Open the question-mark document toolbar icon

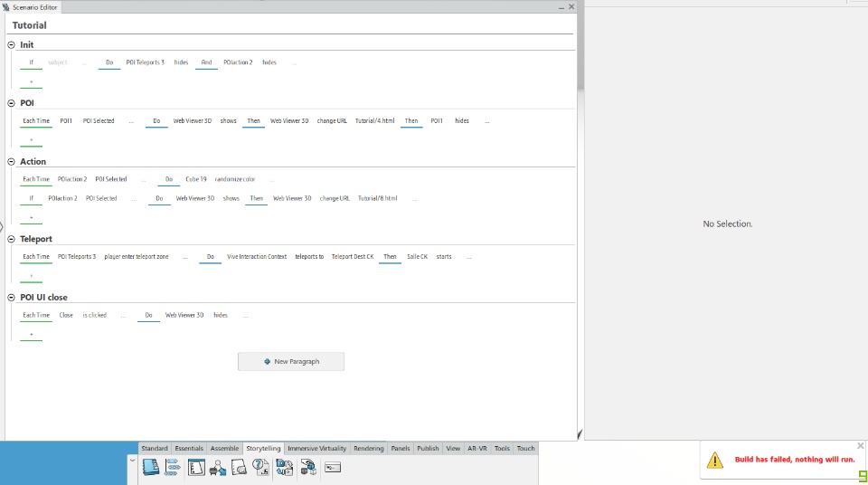(260, 467)
